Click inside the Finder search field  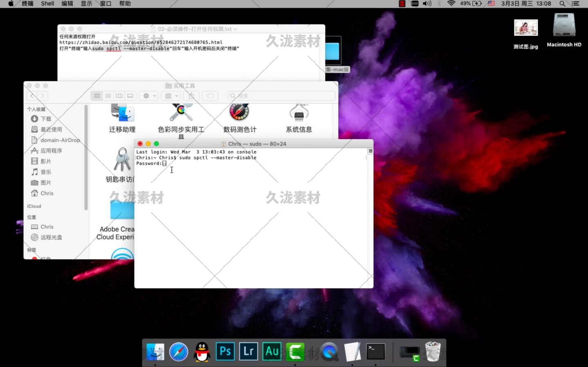[281, 96]
